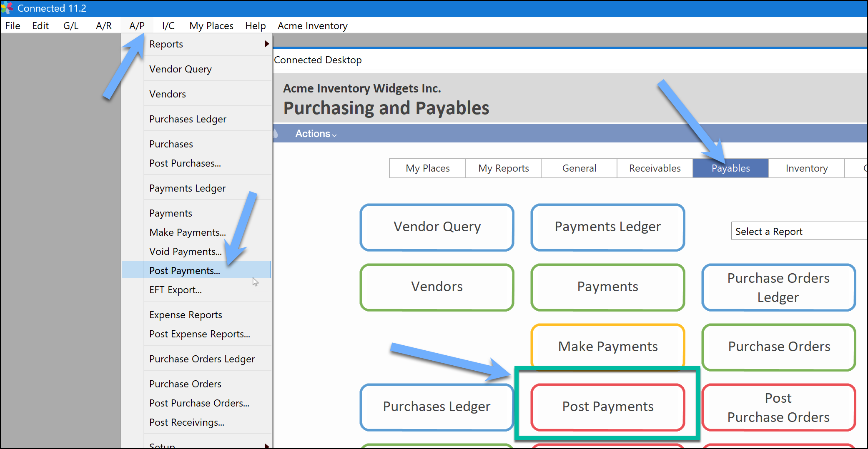Switch to the Inventory tab

[807, 168]
